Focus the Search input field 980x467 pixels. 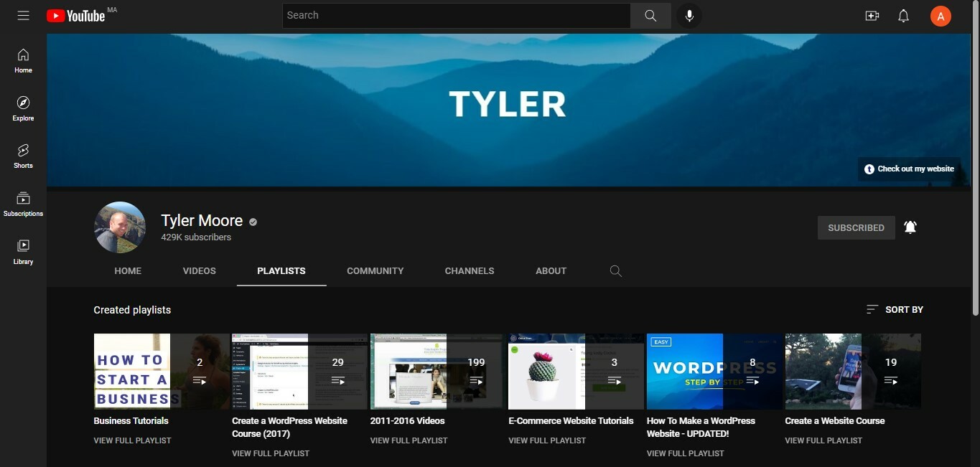pyautogui.click(x=457, y=16)
